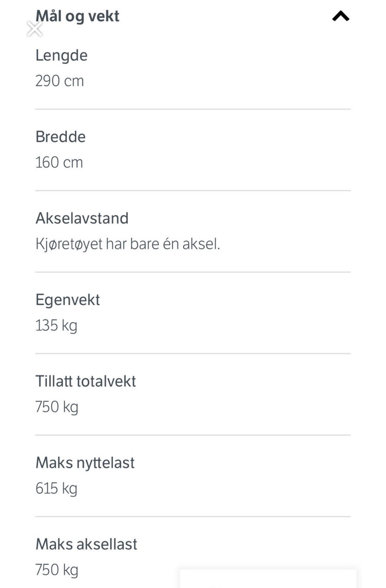
Task: Collapse the Mål og vekt section chevron
Action: [x=341, y=16]
